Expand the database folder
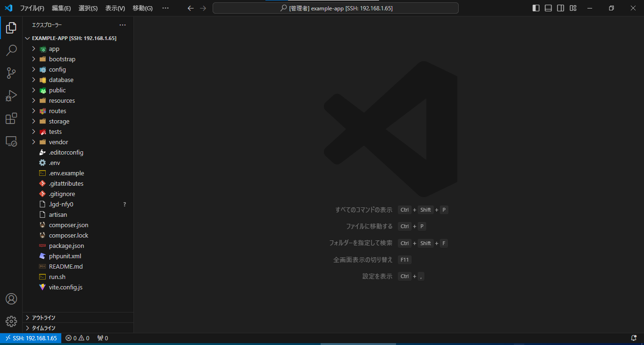This screenshot has height=345, width=644. coord(78,80)
